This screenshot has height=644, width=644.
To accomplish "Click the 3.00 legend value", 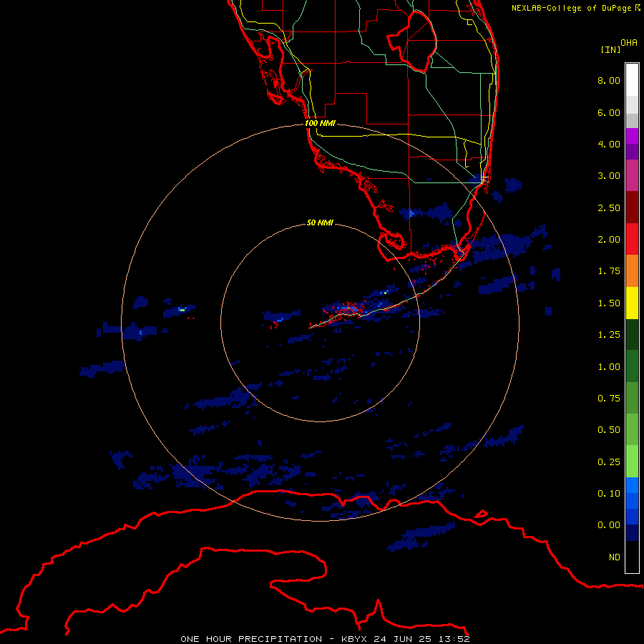I will tap(609, 176).
